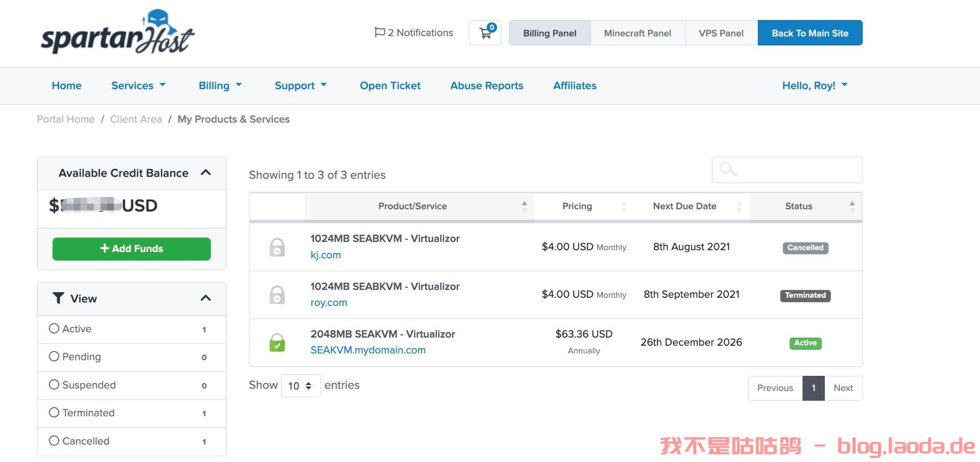Open the Open Ticket menu item
This screenshot has height=462, width=980.
[390, 86]
